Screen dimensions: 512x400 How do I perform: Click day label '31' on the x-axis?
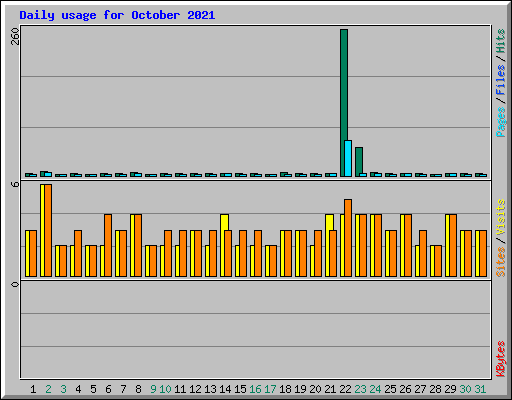click(x=480, y=389)
